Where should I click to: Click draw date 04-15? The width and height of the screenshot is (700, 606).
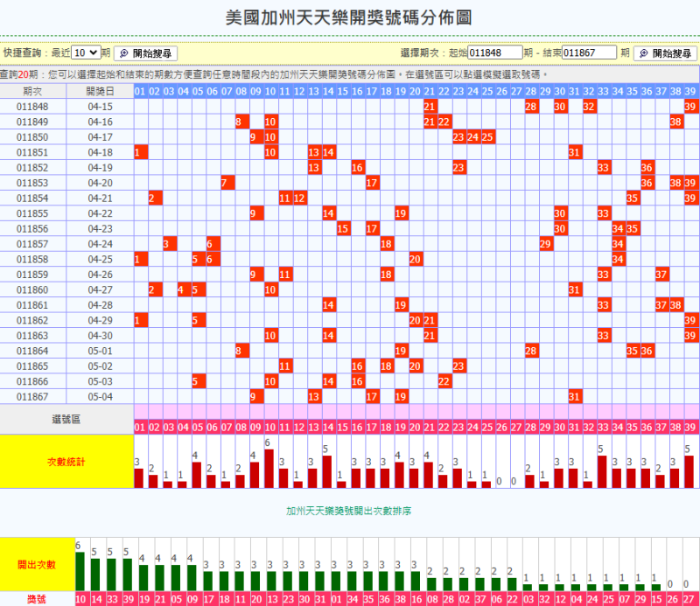tap(100, 107)
